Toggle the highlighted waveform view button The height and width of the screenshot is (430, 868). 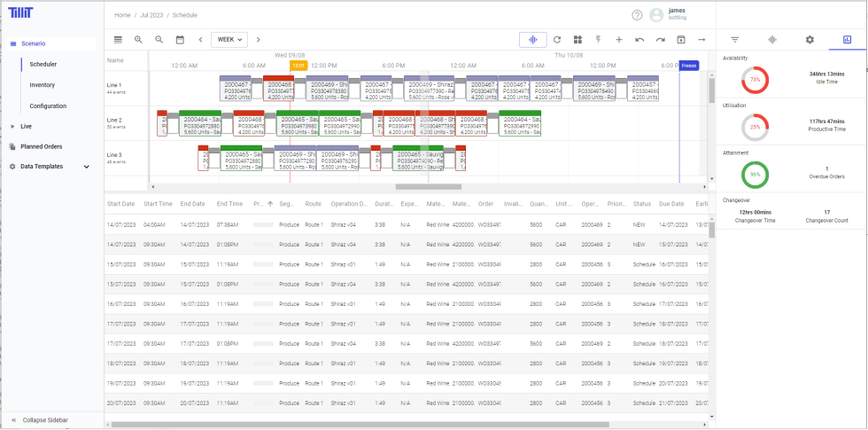click(533, 40)
